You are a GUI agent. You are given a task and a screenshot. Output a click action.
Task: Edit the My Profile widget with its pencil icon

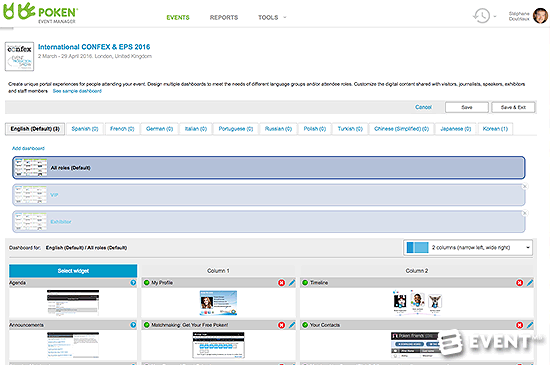point(292,283)
